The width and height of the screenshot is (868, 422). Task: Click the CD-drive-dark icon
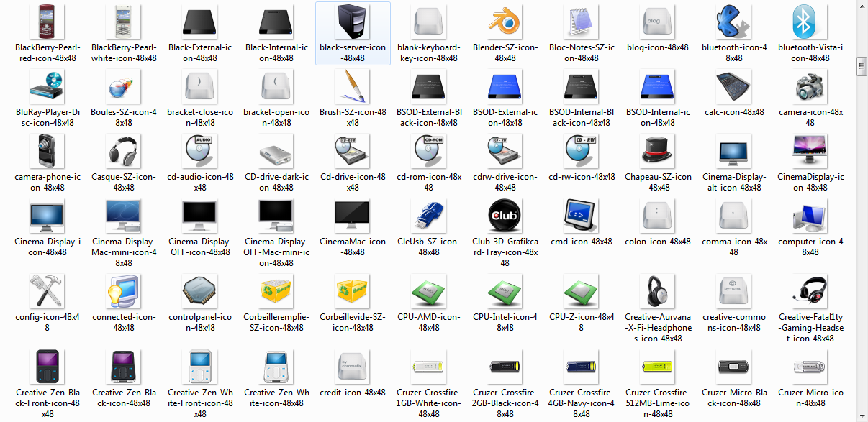[276, 151]
